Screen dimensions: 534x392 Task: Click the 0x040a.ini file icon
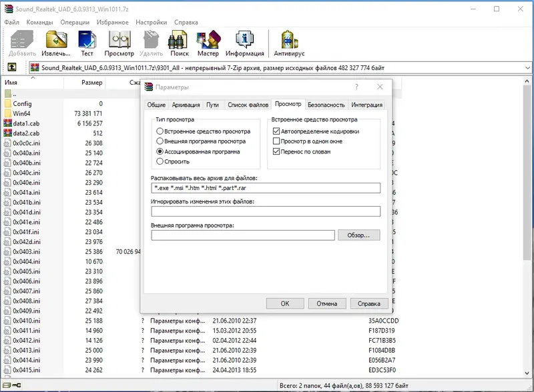[x=7, y=153]
